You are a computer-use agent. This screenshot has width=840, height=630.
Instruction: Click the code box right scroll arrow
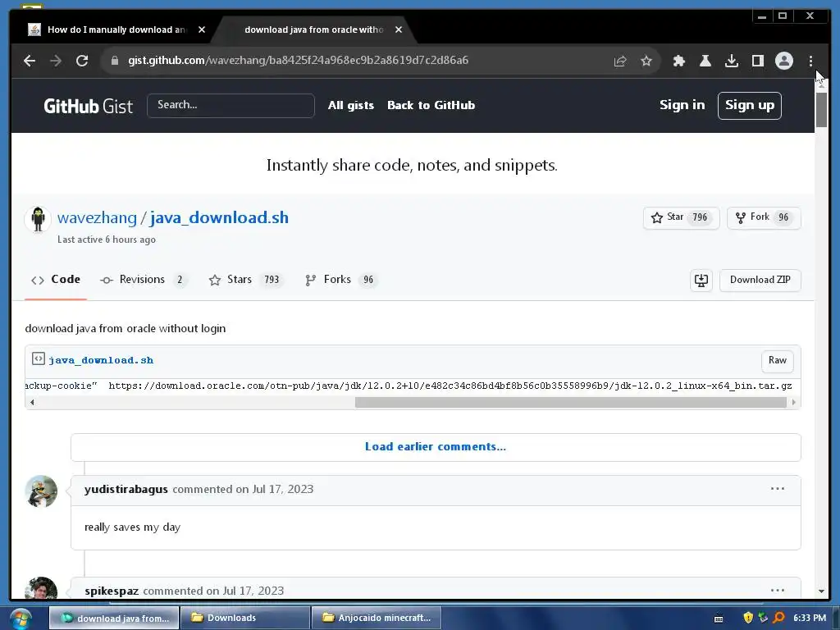tap(793, 402)
